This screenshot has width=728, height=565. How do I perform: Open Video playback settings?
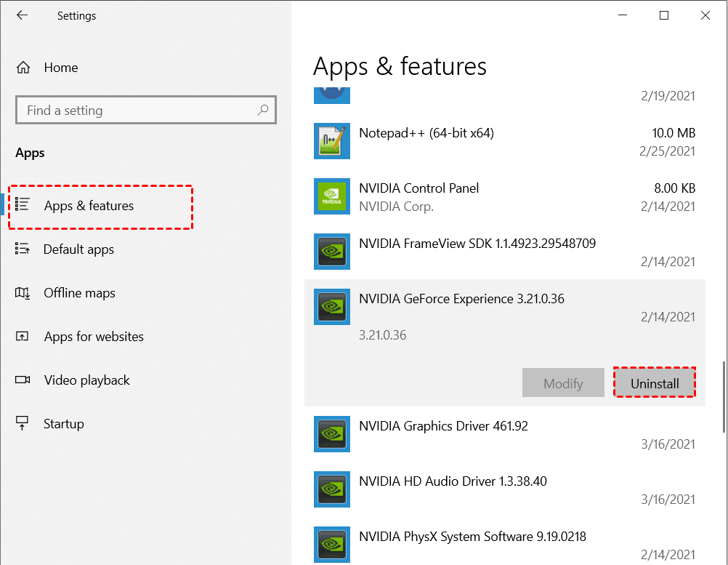coord(86,380)
